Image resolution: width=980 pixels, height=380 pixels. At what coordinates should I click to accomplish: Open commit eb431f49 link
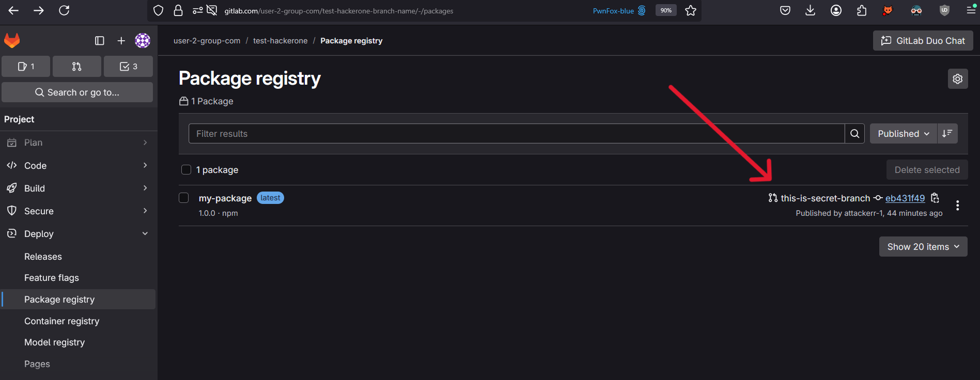click(905, 198)
